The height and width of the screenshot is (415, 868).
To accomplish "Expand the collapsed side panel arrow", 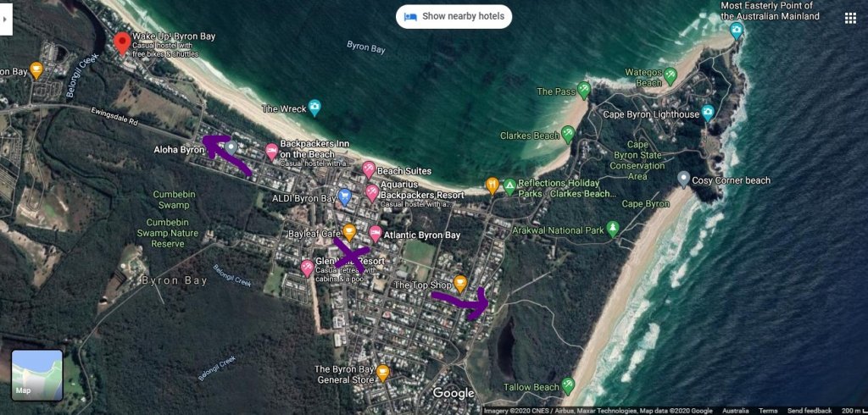I will (x=5, y=17).
